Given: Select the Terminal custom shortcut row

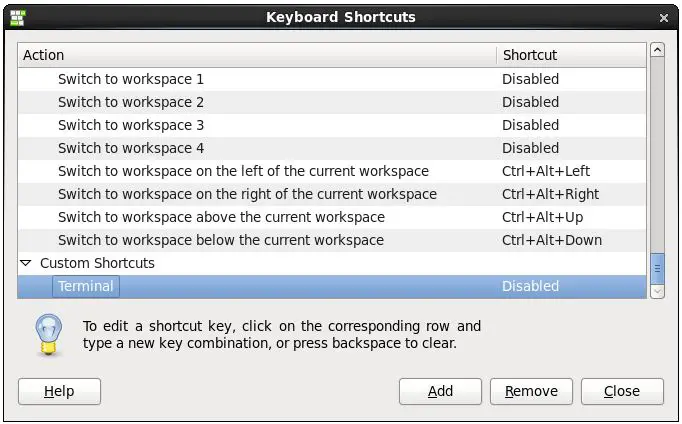Looking at the screenshot, I should coord(86,286).
